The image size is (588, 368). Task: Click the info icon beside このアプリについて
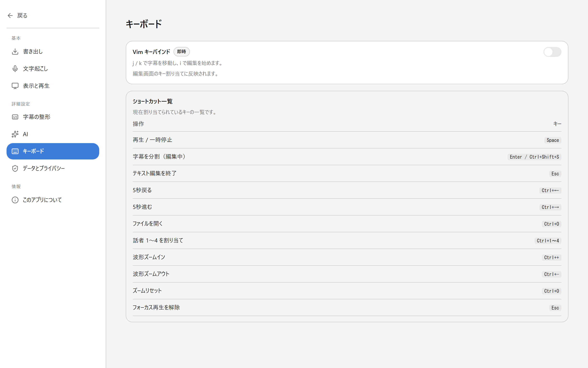(x=15, y=200)
